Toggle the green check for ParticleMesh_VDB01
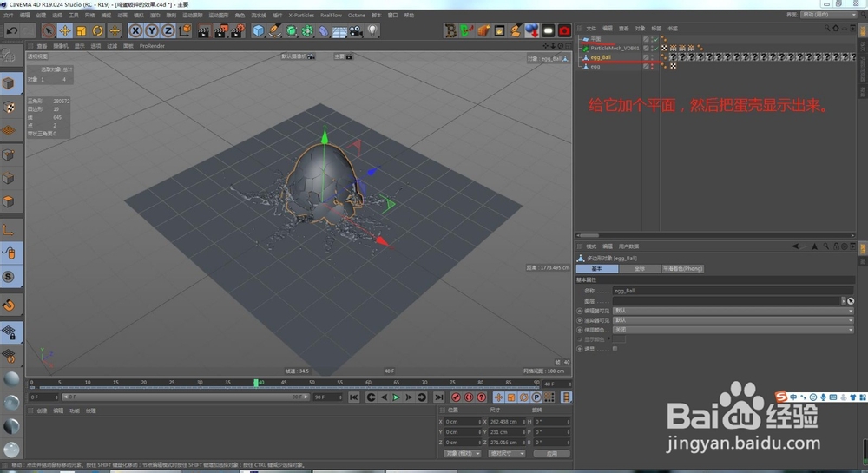 click(656, 48)
